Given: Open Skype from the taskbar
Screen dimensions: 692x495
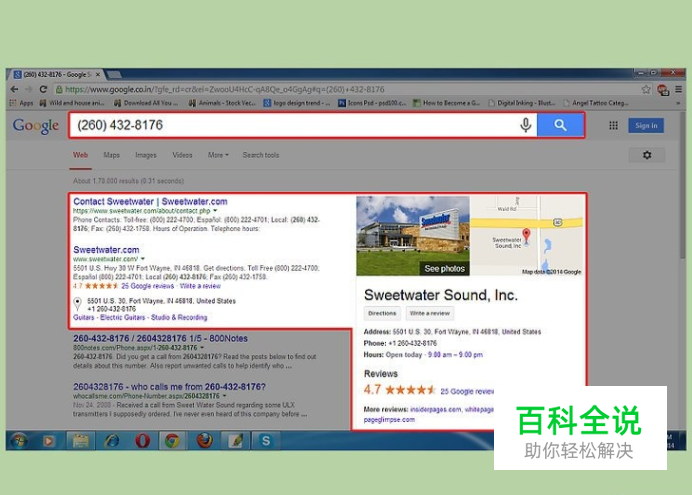Looking at the screenshot, I should click(x=266, y=440).
